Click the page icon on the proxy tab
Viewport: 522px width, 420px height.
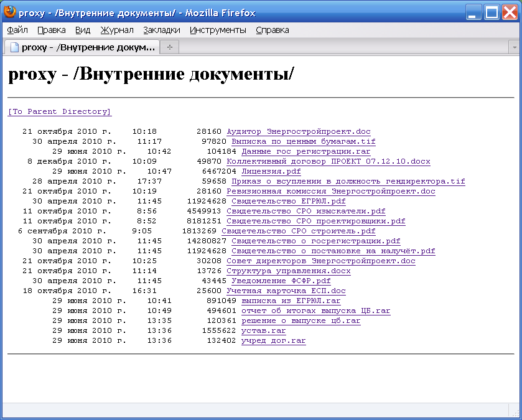(x=14, y=47)
